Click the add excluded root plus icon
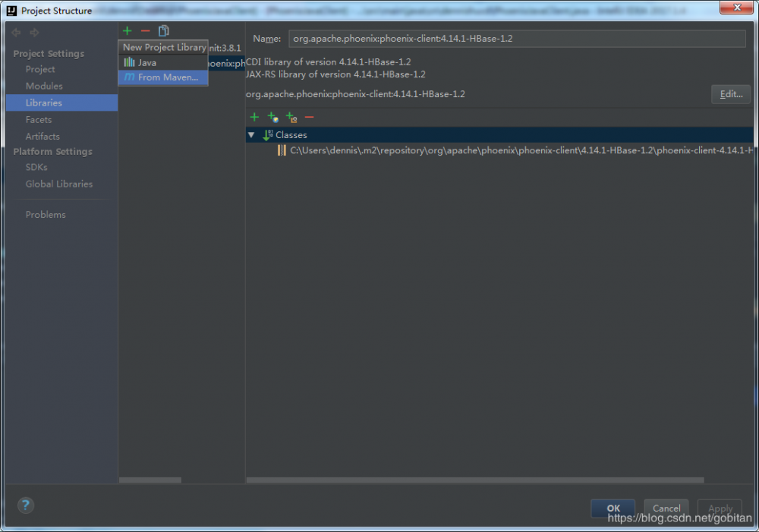 pos(291,117)
